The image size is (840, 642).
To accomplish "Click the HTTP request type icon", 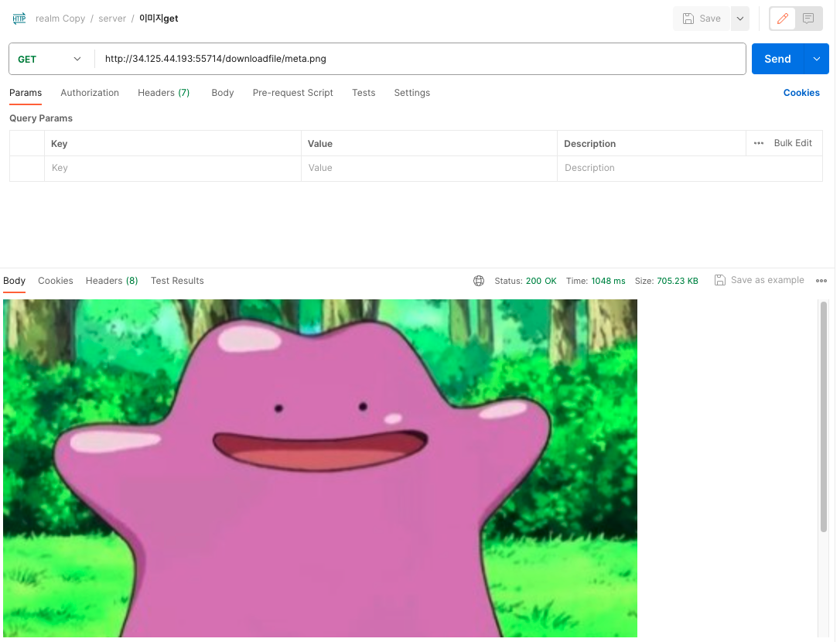I will pyautogui.click(x=19, y=19).
